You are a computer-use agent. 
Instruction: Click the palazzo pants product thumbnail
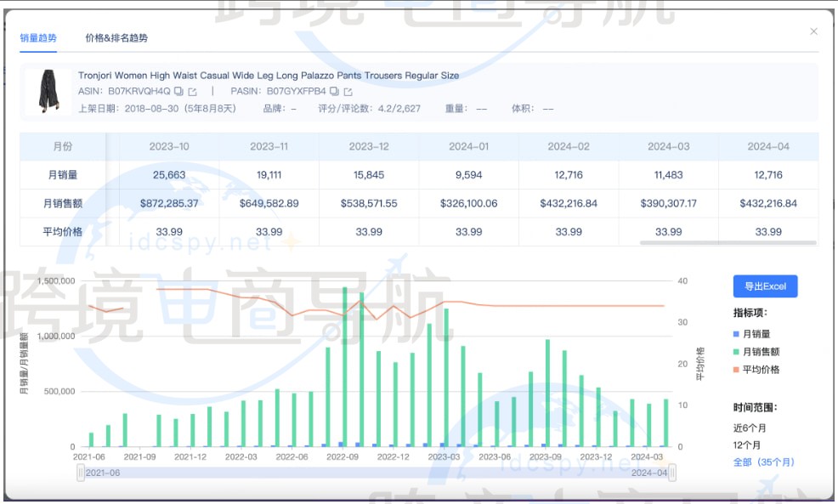click(x=48, y=92)
